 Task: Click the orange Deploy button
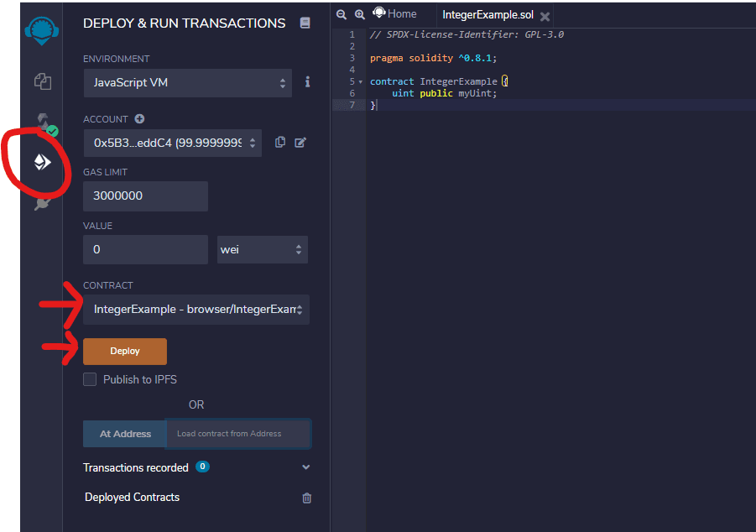[x=125, y=351]
